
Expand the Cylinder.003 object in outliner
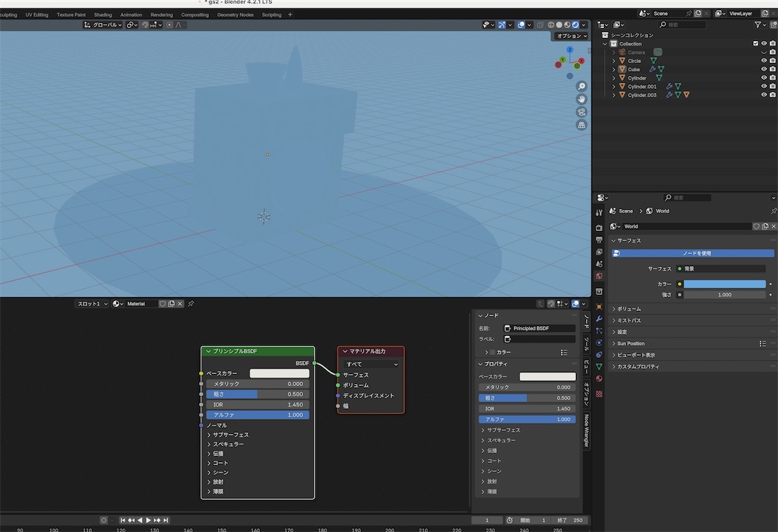tap(614, 95)
